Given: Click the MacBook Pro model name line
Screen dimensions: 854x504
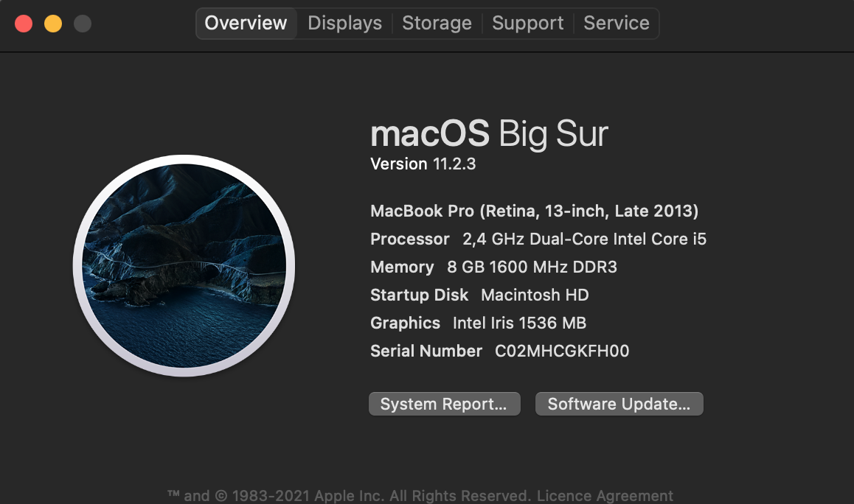Looking at the screenshot, I should 534,211.
